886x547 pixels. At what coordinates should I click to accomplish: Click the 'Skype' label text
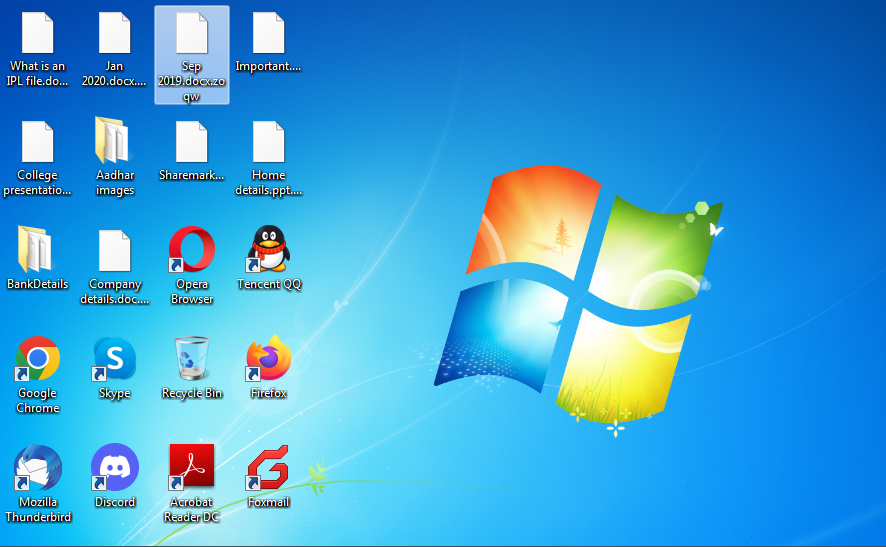click(115, 393)
